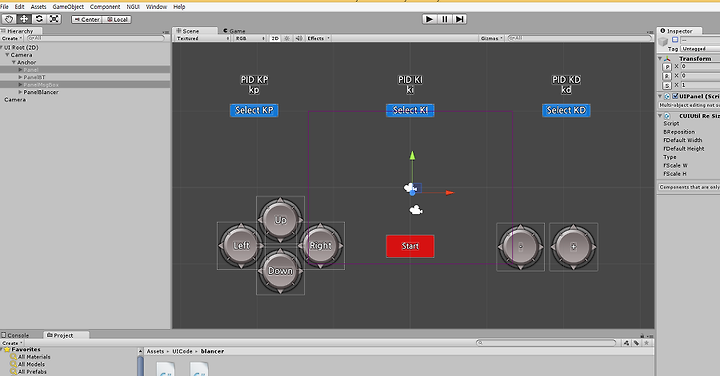Toggle the 2D scene view mode
This screenshot has height=376, width=720.
(x=275, y=39)
